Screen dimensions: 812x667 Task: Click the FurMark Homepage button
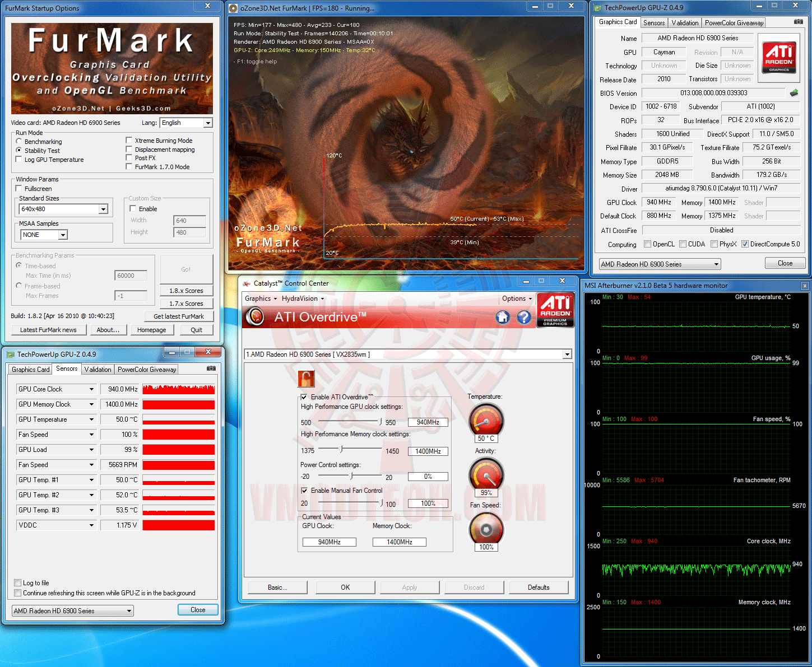[x=152, y=330]
